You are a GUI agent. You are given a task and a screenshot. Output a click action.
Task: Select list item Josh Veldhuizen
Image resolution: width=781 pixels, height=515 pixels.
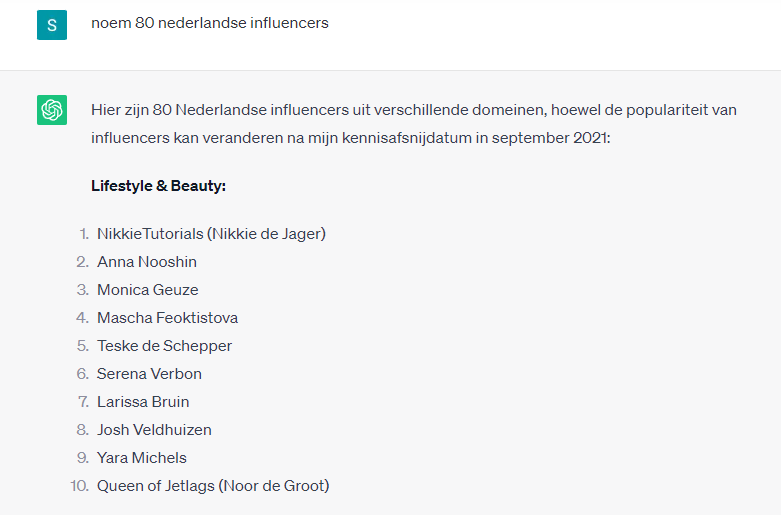click(154, 429)
